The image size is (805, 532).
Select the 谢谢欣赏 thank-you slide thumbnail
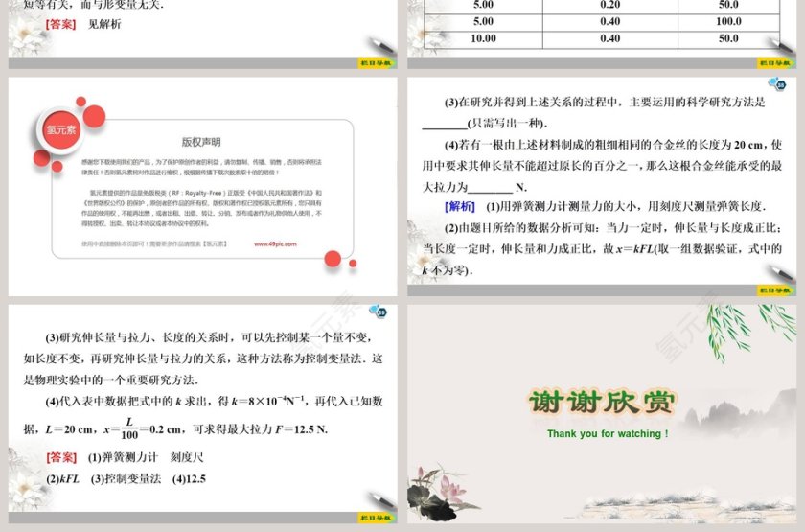(x=602, y=414)
